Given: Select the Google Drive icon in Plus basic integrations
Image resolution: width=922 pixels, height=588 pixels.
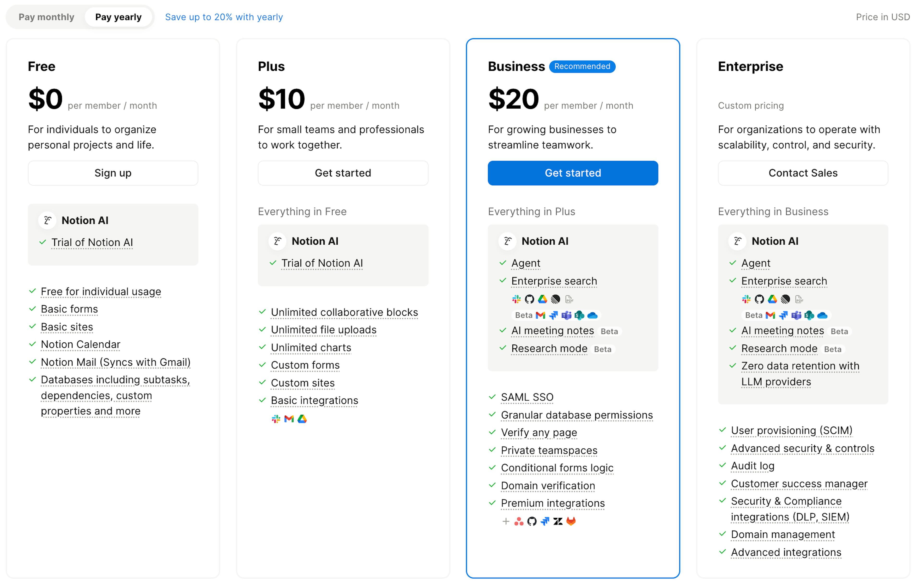Looking at the screenshot, I should point(302,418).
